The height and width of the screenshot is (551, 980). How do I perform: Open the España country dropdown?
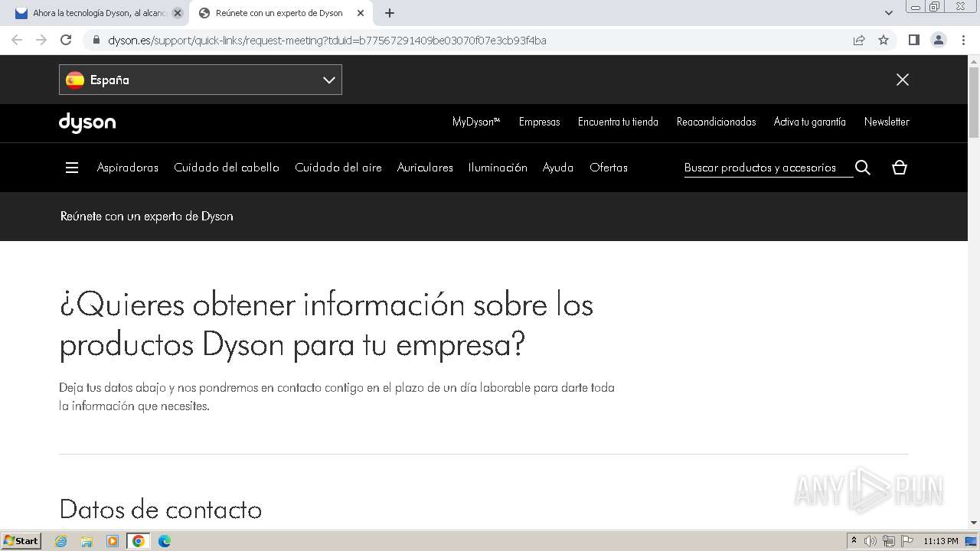(x=201, y=80)
